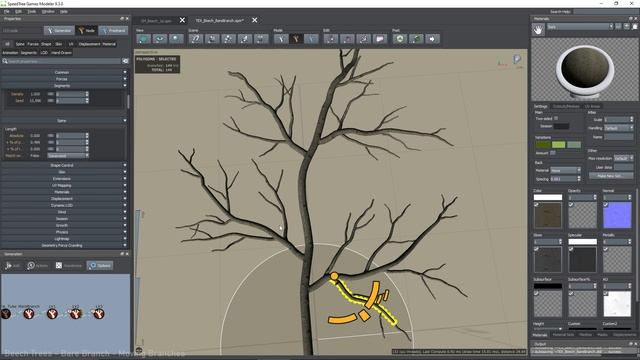
Task: Select the last generator node in graph
Action: 98,313
